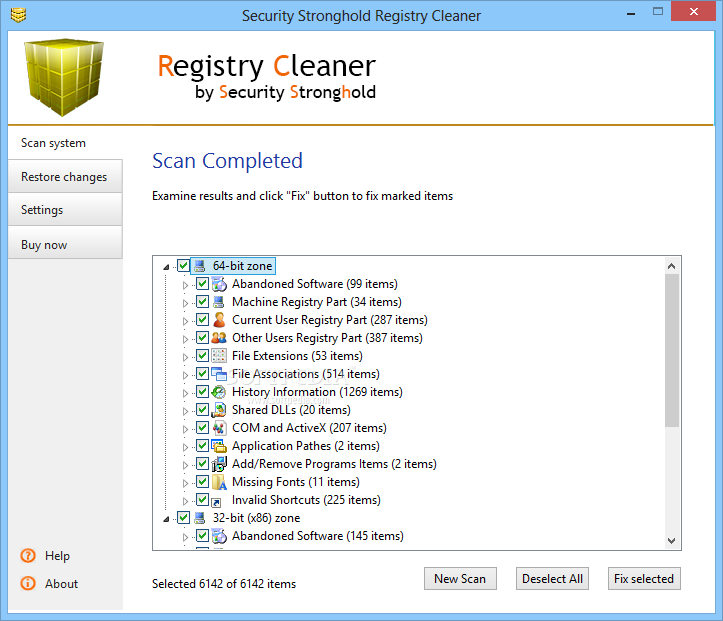The width and height of the screenshot is (723, 621).
Task: Click the File Associations icon
Action: pos(219,374)
